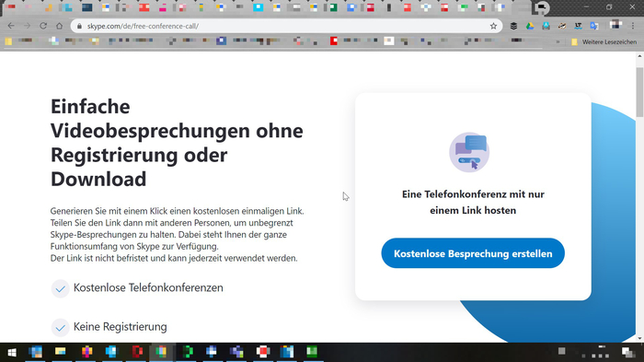
Task: Reload the Skype page
Action: [43, 26]
